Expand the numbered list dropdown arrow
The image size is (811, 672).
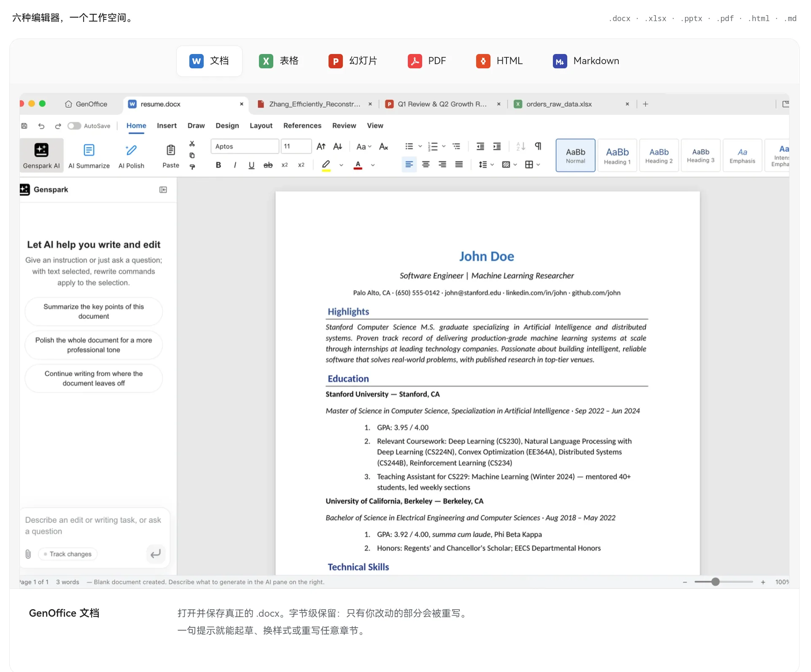click(444, 146)
